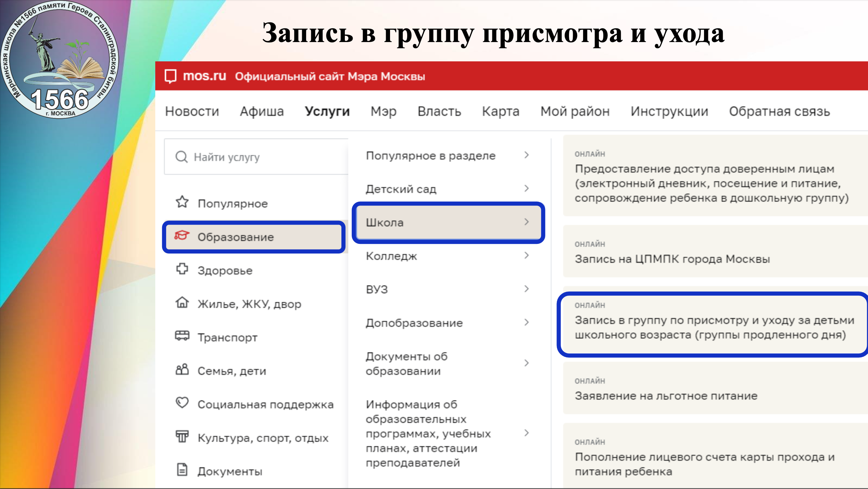This screenshot has width=868, height=489.
Task: Select the Семья, дети category label
Action: click(x=232, y=371)
